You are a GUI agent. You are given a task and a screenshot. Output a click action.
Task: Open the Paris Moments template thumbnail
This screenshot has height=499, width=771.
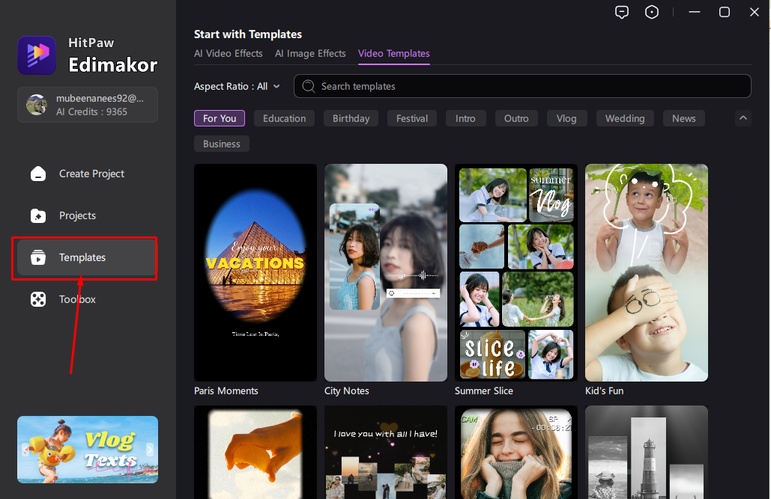point(255,272)
